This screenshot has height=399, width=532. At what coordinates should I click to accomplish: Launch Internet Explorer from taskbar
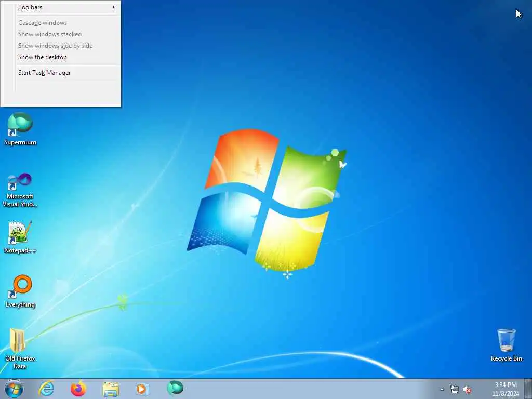point(46,389)
